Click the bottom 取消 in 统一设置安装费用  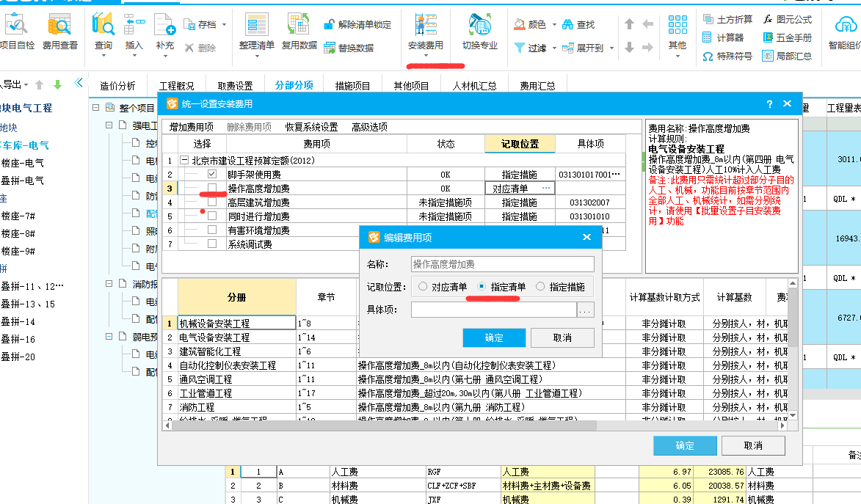pyautogui.click(x=753, y=446)
